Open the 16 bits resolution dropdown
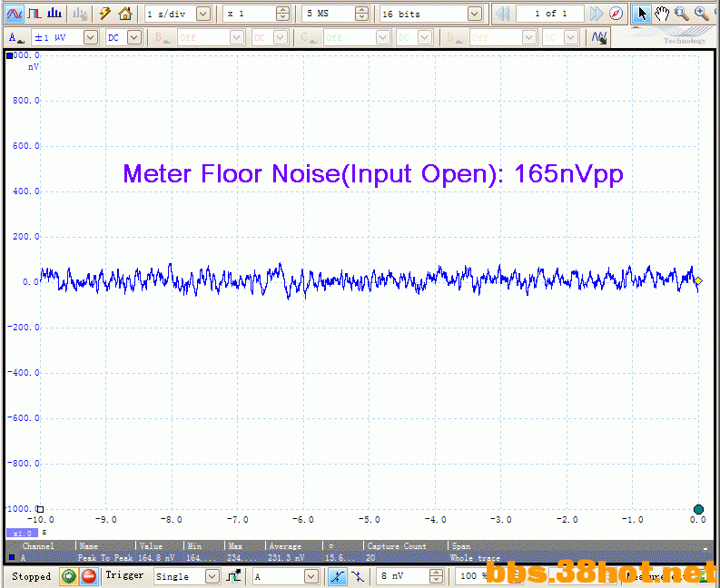Image resolution: width=720 pixels, height=588 pixels. pos(475,14)
